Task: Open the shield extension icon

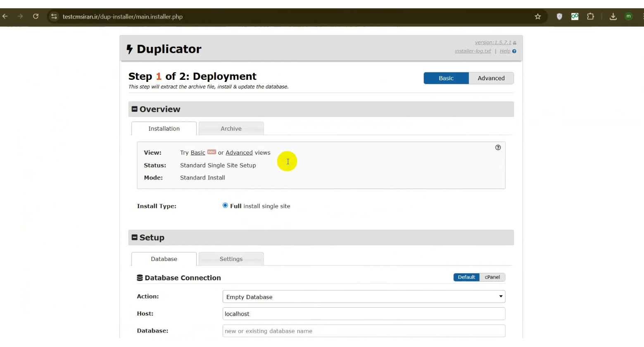Action: pyautogui.click(x=559, y=17)
